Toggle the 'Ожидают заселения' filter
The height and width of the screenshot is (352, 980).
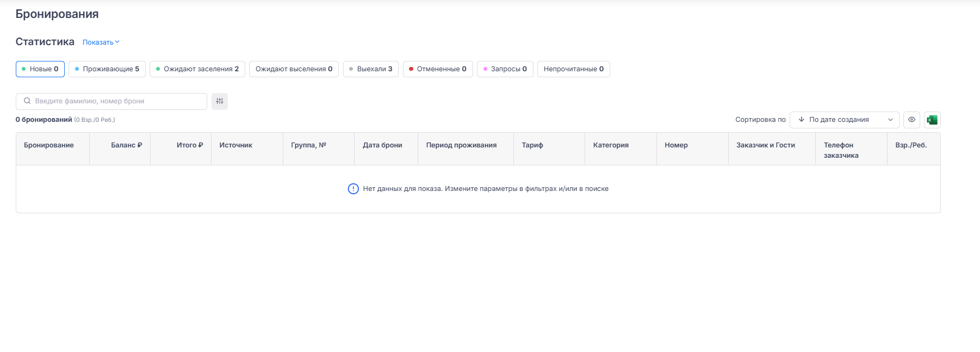[197, 69]
